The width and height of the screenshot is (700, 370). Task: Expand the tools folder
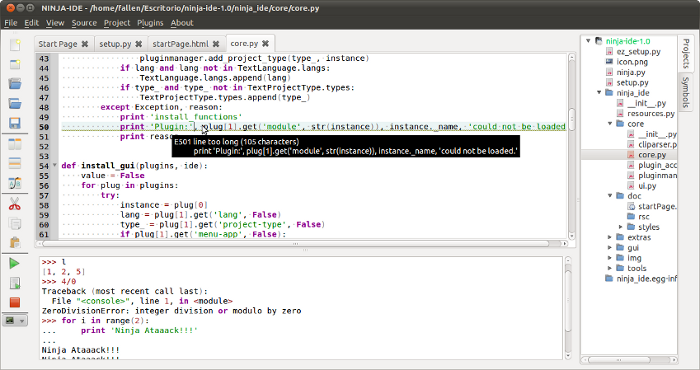tap(610, 268)
